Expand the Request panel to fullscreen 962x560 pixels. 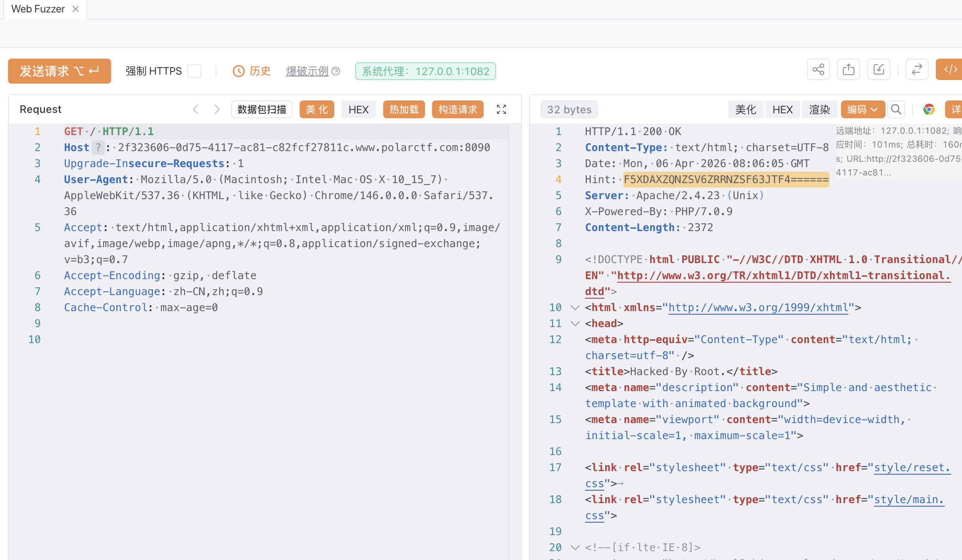(x=501, y=109)
